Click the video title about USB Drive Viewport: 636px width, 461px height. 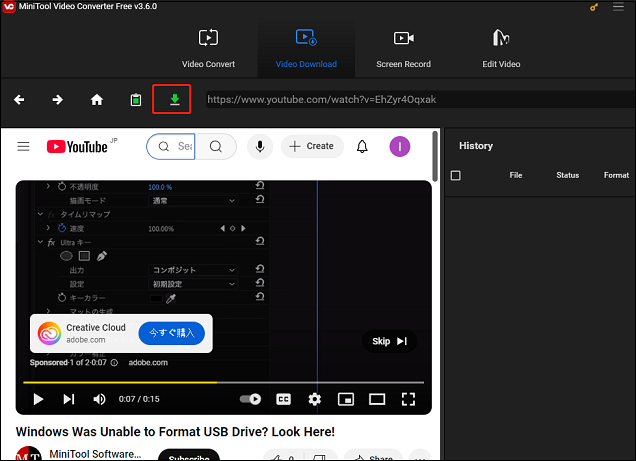tap(175, 432)
